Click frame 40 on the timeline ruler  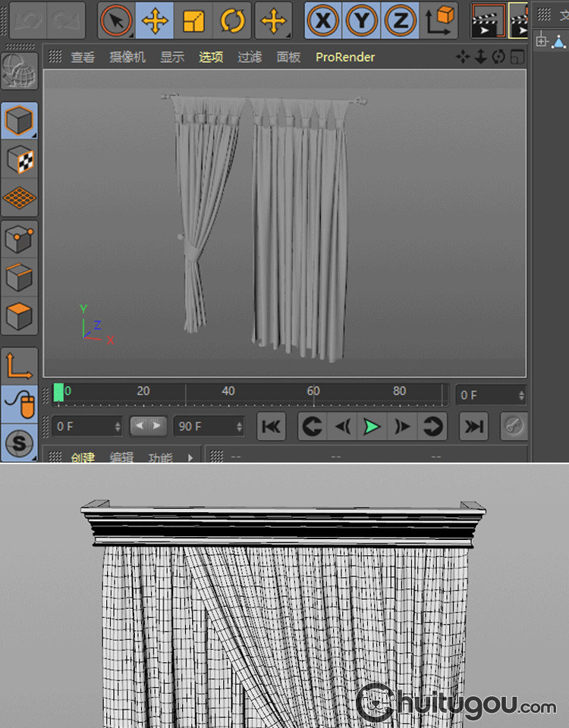click(x=228, y=391)
